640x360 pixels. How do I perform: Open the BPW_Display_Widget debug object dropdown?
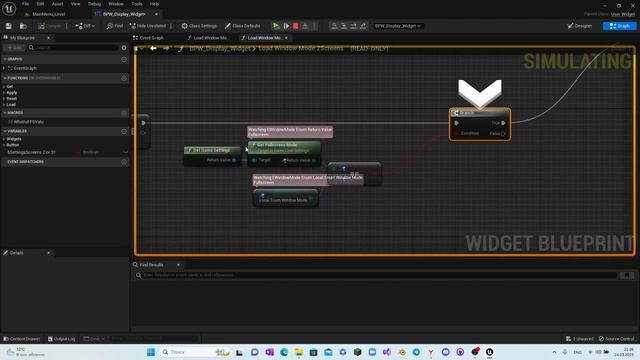(x=398, y=26)
